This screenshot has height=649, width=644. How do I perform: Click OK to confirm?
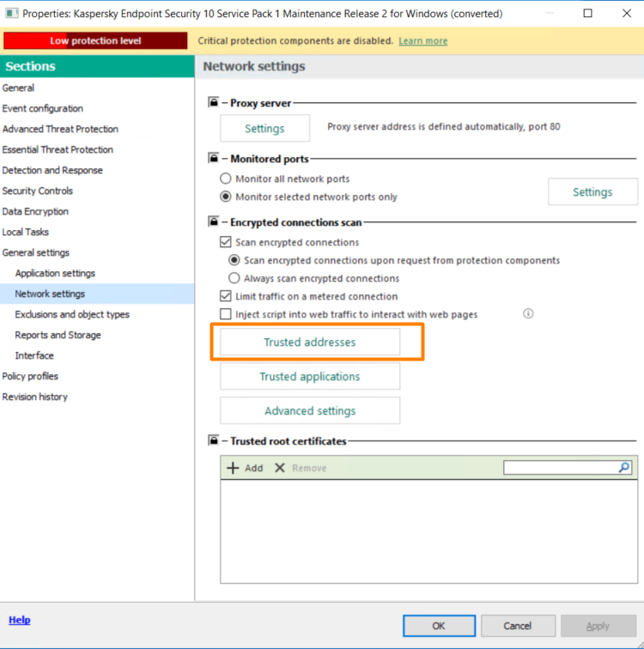point(439,626)
